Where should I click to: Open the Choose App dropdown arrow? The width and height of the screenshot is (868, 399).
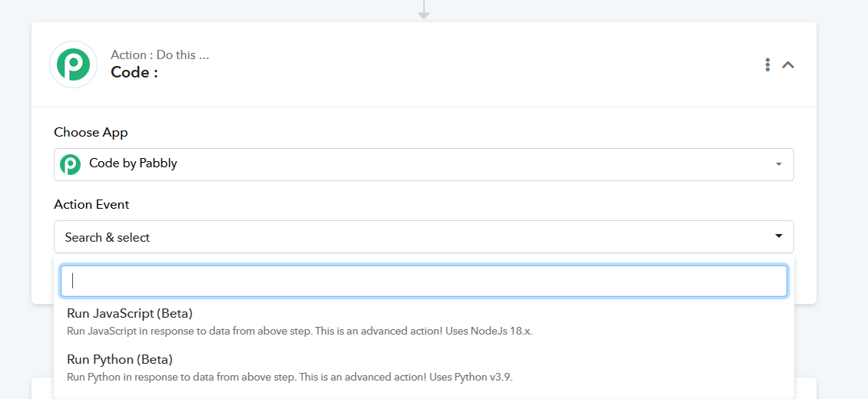(779, 164)
